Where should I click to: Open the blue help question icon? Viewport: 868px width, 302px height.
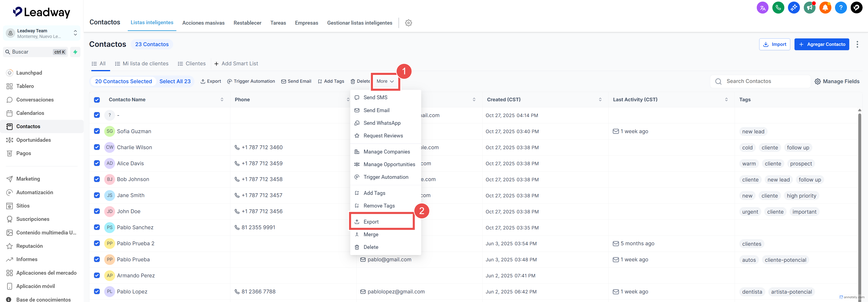pyautogui.click(x=841, y=7)
